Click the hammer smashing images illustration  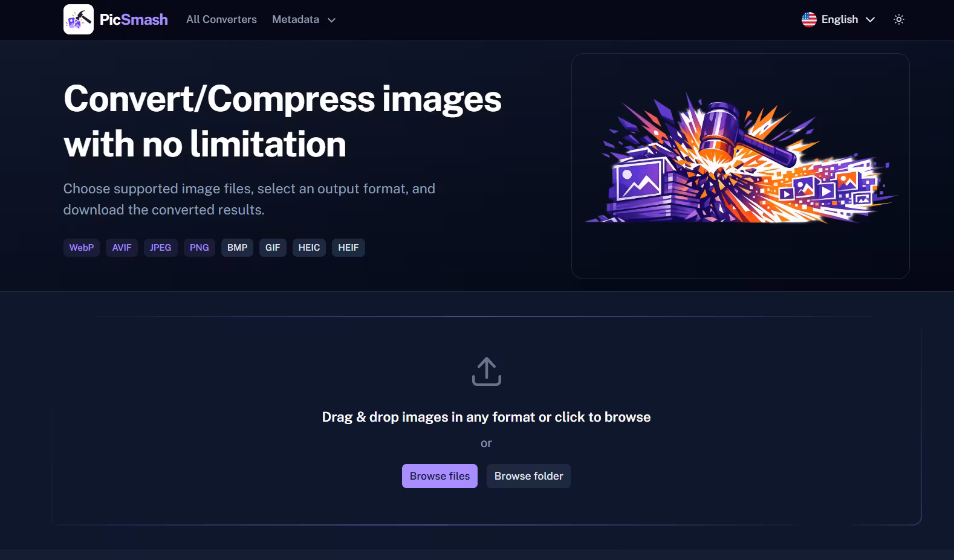(x=741, y=158)
